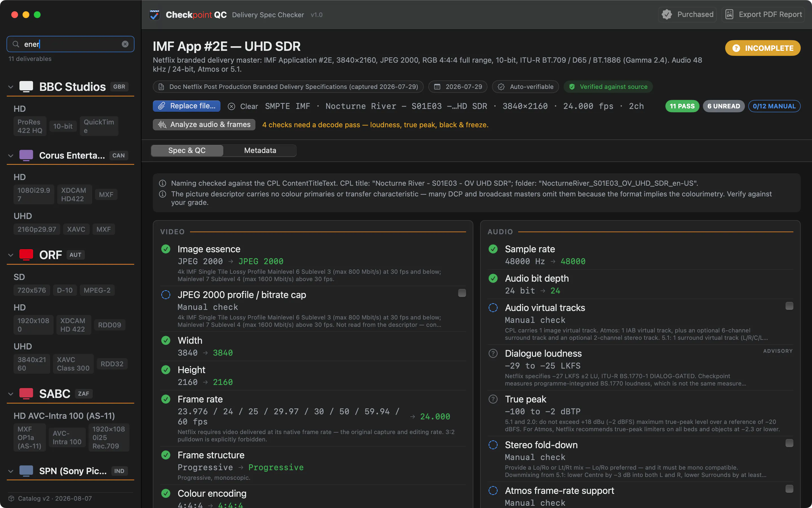Click the green pass icon for Image essence

(166, 249)
